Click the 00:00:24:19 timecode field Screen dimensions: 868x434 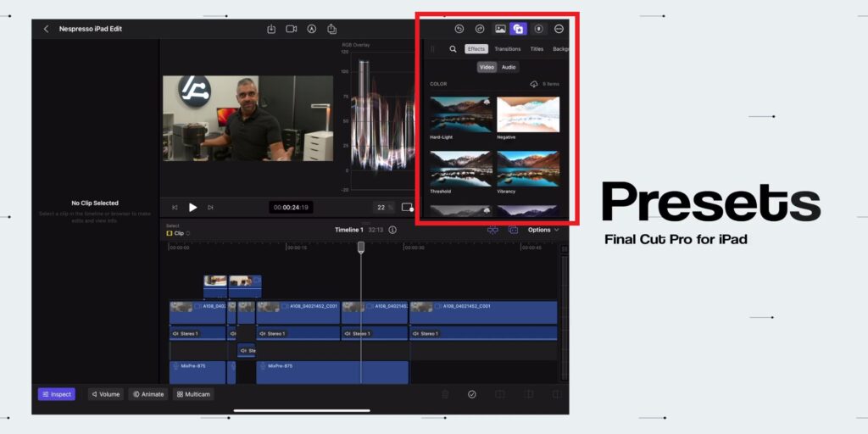tap(292, 208)
